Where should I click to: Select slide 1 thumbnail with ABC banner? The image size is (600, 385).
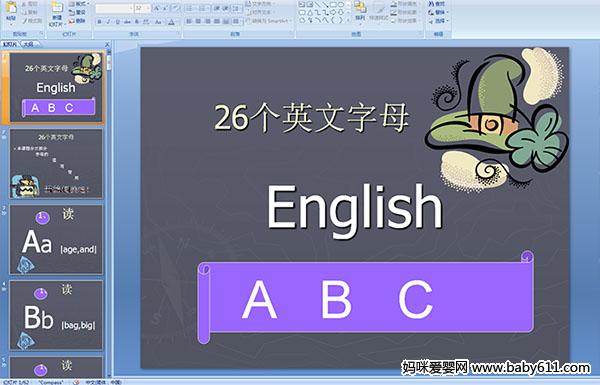click(x=56, y=87)
